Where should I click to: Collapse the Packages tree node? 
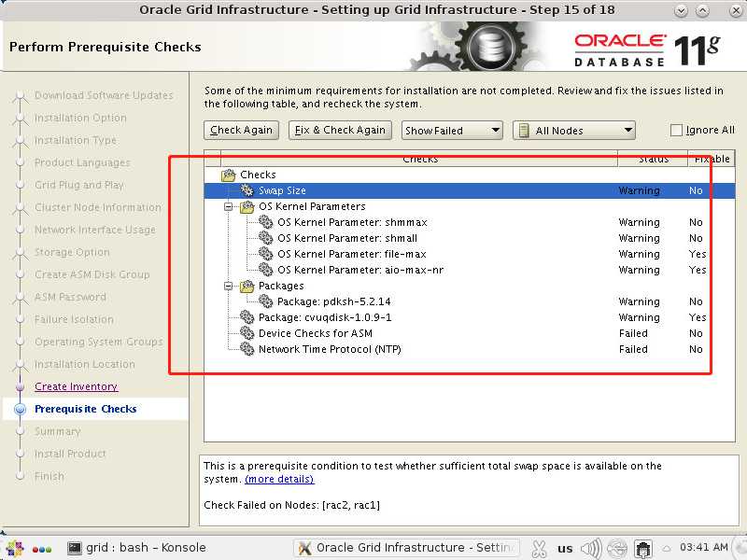pos(229,286)
